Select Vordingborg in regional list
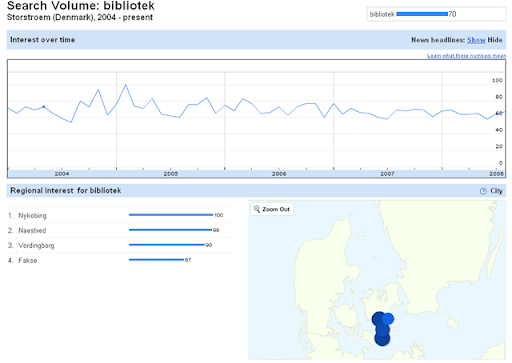The width and height of the screenshot is (512, 363). coord(36,246)
